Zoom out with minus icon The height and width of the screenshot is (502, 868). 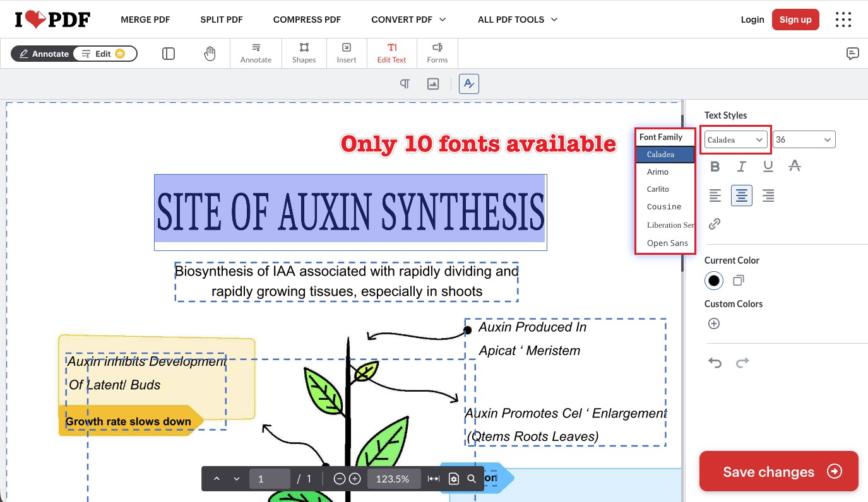(x=340, y=479)
